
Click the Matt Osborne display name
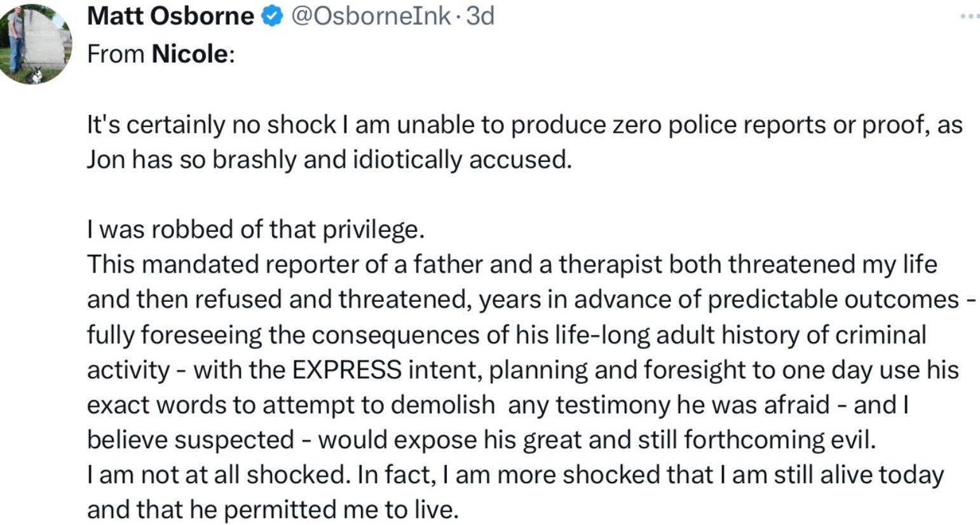pos(170,17)
